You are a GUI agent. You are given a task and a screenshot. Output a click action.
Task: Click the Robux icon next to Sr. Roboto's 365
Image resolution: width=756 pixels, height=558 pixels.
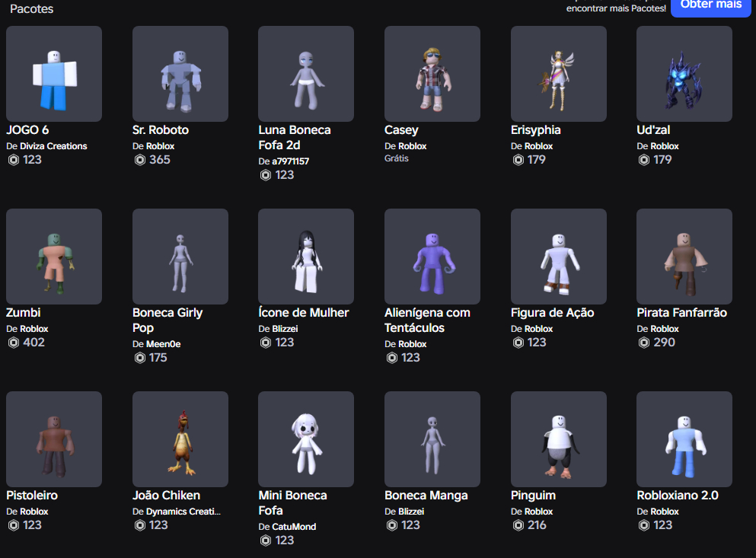(140, 160)
